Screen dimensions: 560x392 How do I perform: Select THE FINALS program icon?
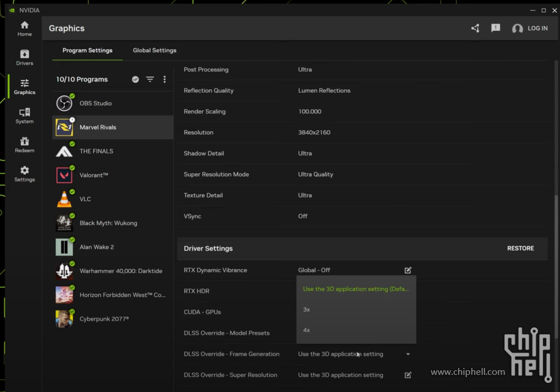pyautogui.click(x=64, y=151)
